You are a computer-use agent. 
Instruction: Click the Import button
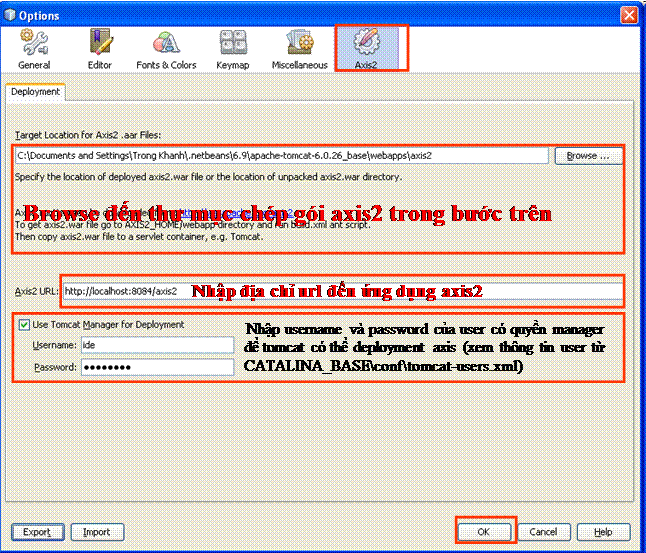[x=97, y=532]
